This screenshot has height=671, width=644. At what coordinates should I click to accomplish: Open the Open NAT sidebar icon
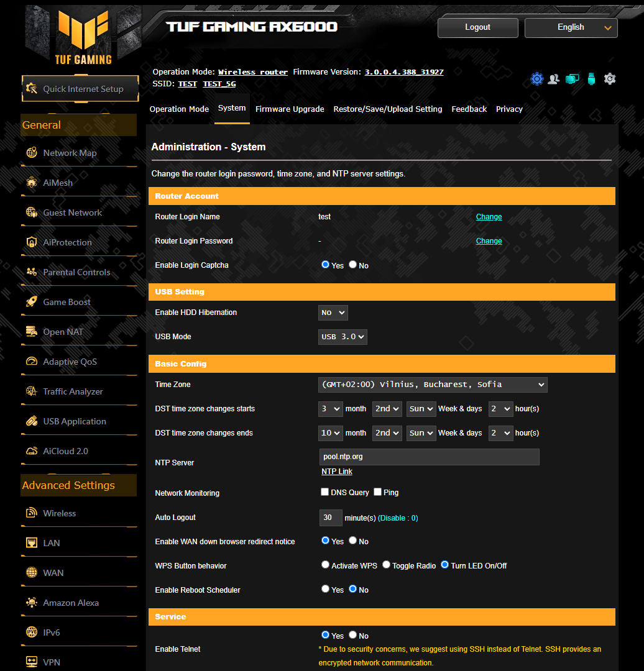[32, 332]
